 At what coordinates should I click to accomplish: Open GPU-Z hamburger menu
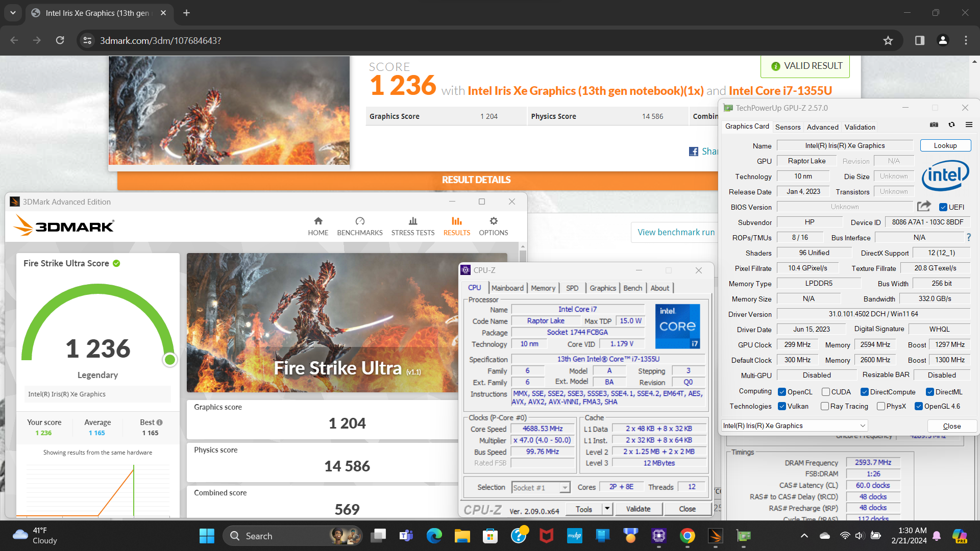coord(969,125)
